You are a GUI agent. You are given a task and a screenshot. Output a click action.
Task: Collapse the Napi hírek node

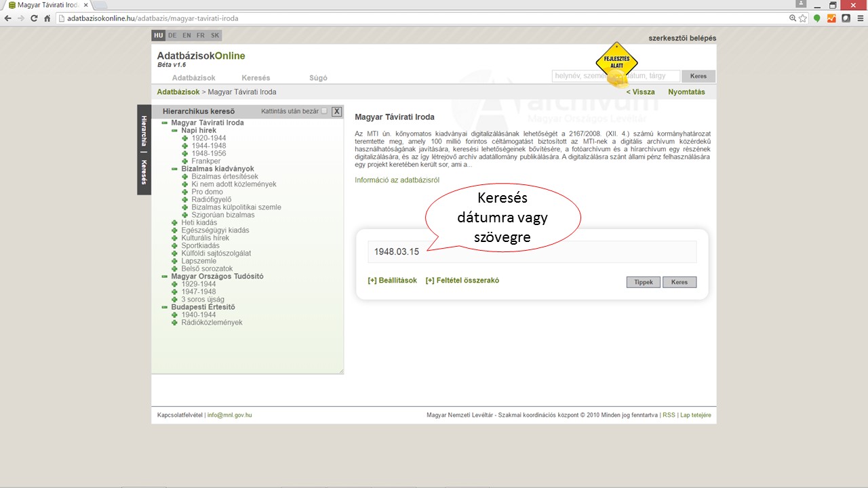[174, 130]
